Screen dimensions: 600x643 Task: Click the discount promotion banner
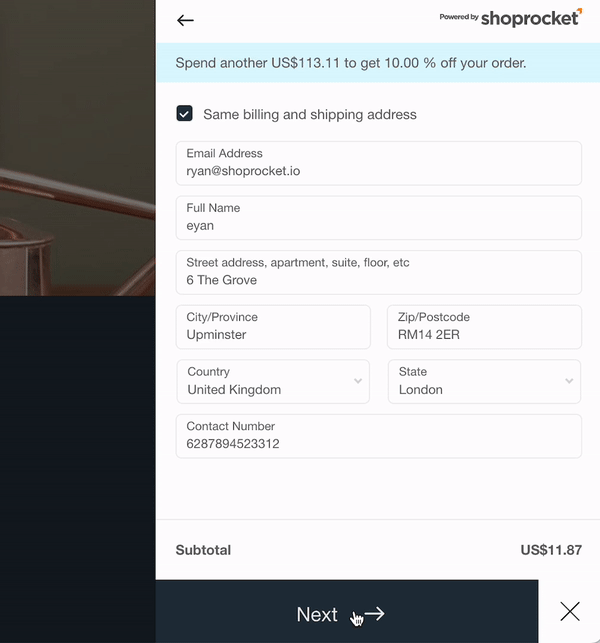[378, 63]
